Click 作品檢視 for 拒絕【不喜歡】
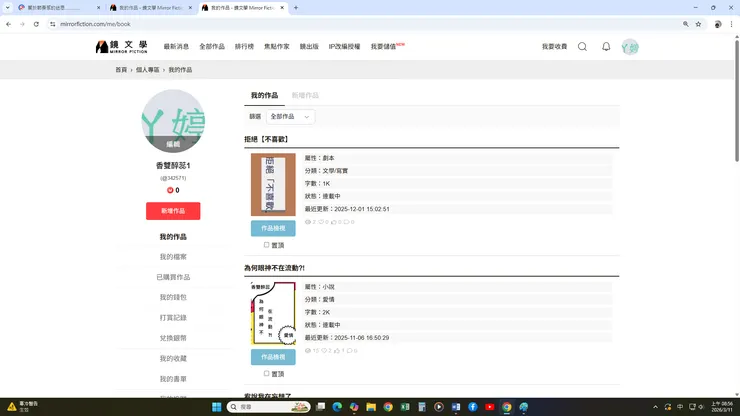This screenshot has width=740, height=416. [x=273, y=228]
